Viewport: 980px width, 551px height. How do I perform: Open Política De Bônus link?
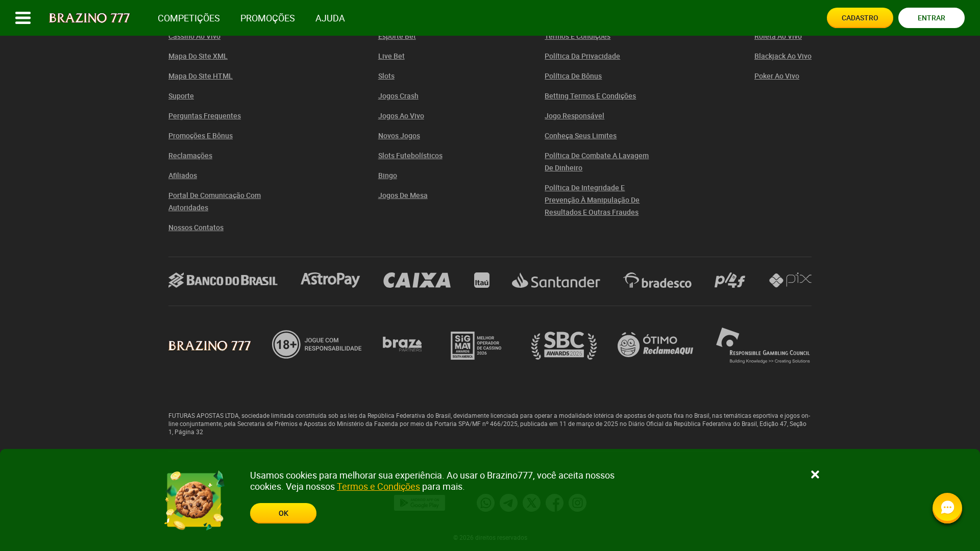coord(573,76)
